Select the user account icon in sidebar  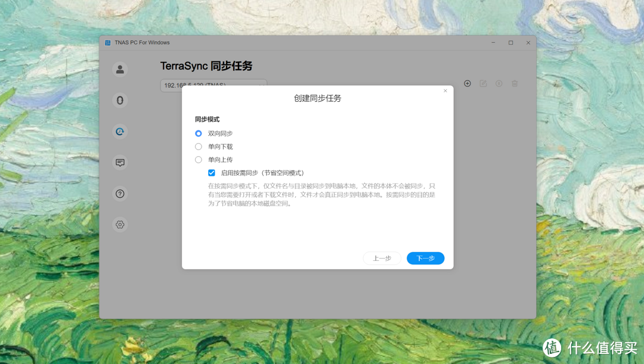[x=120, y=69]
